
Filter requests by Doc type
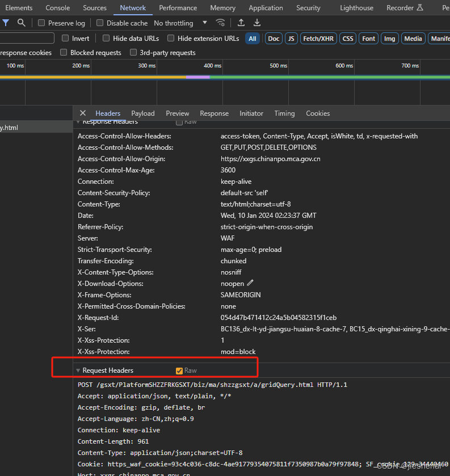[274, 39]
